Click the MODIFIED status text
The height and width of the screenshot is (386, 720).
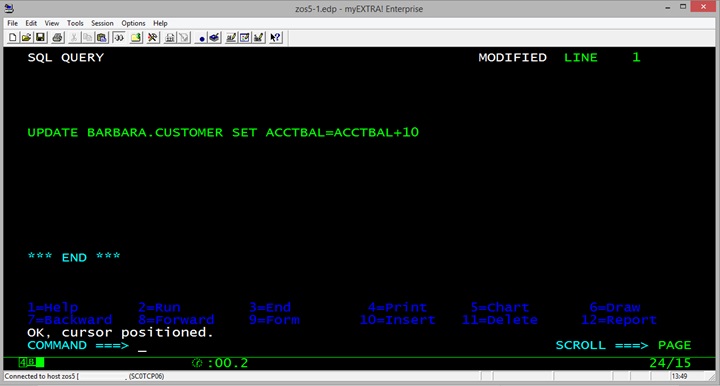512,57
